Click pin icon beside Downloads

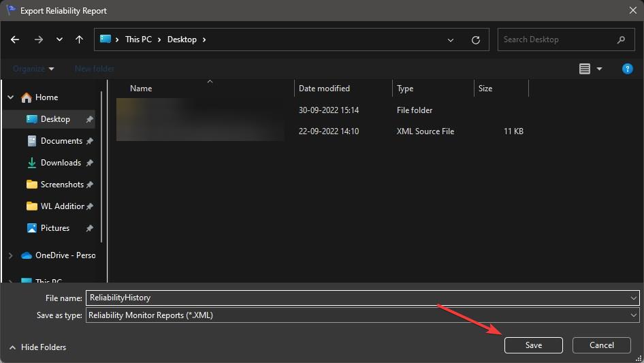point(89,163)
